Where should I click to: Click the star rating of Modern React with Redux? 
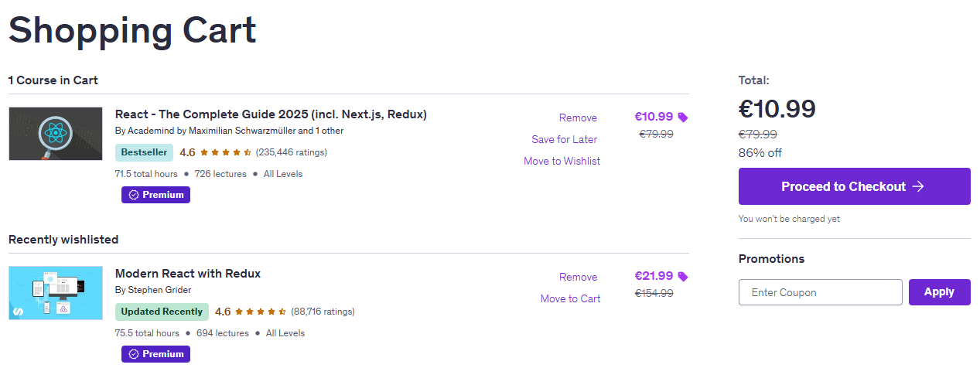[261, 312]
